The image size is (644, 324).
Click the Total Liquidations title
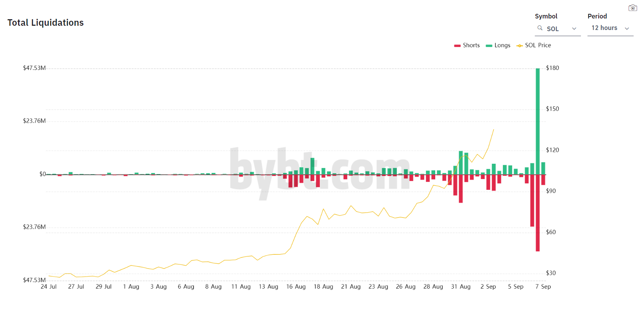click(x=45, y=23)
